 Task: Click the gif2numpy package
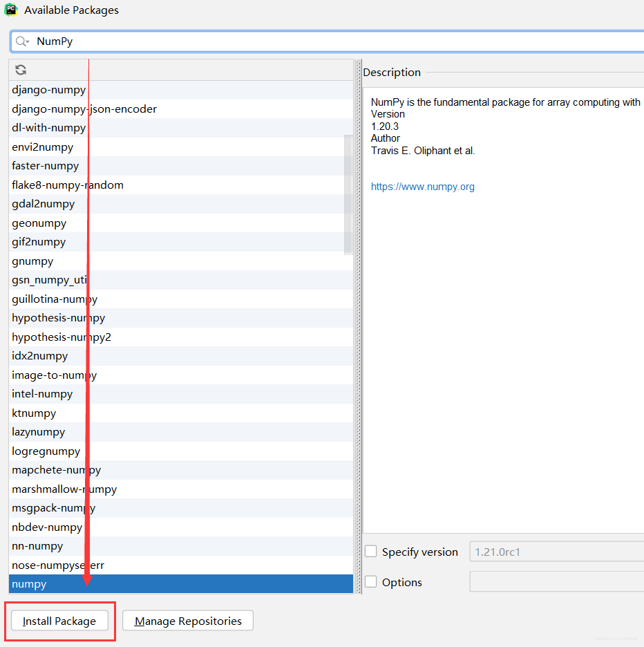[181, 242]
